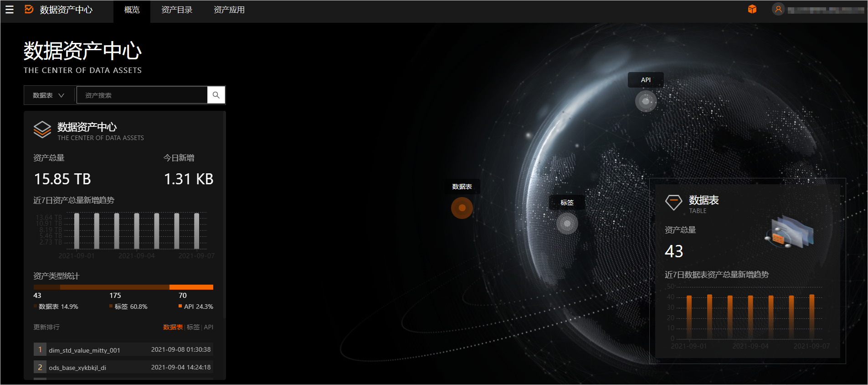Open the 数据表 asset type dropdown
The image size is (868, 385).
(x=48, y=95)
